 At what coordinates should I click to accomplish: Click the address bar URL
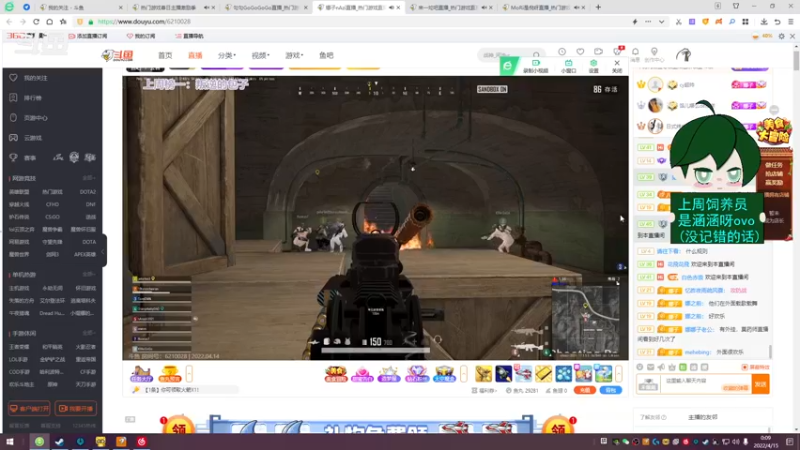click(x=144, y=22)
